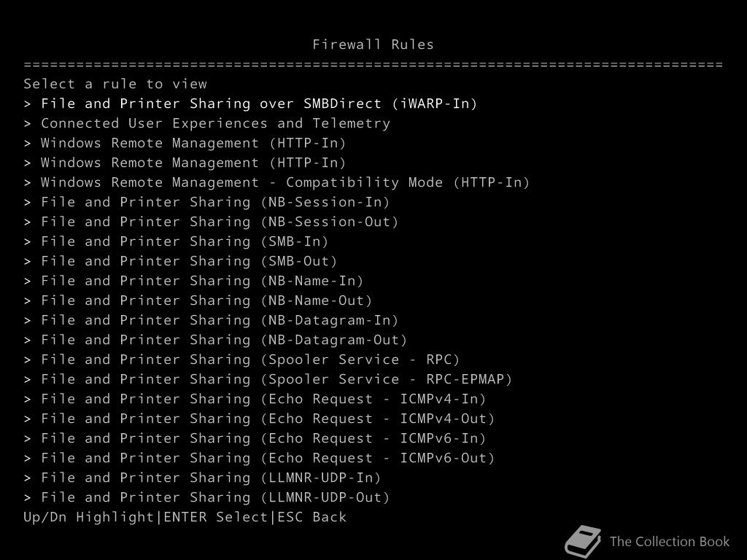Click the book icon in the watermark
The image size is (747, 560).
(x=583, y=542)
